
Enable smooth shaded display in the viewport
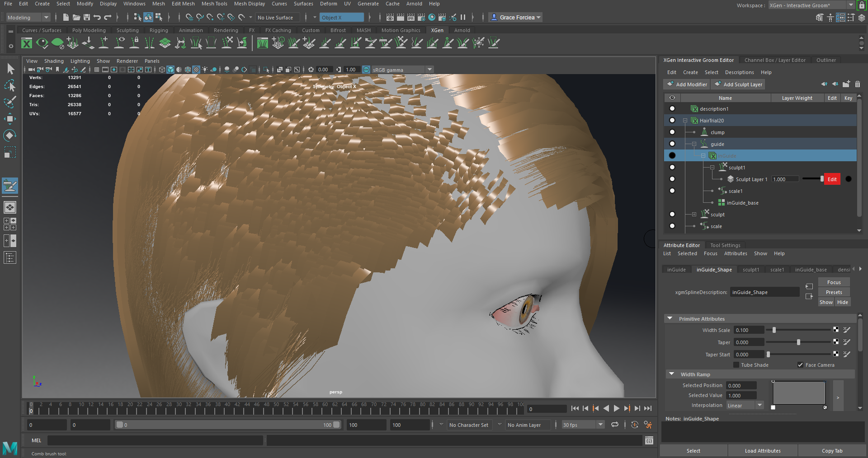pyautogui.click(x=170, y=70)
